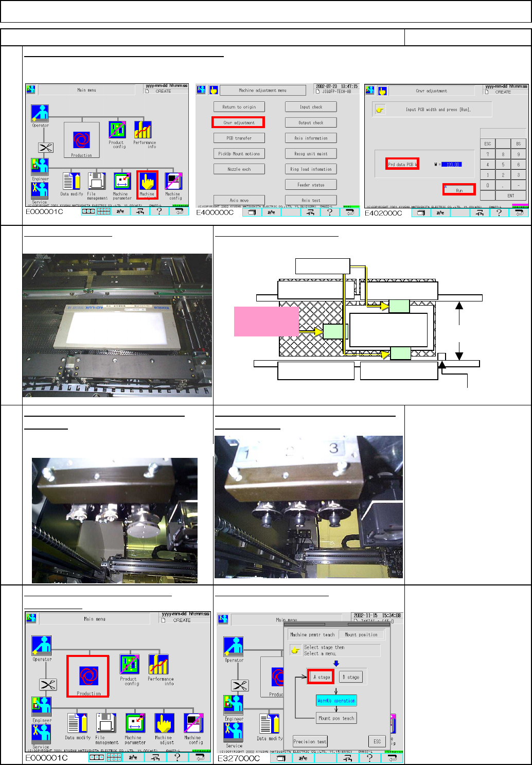
Task: Click keypad digit 3
Action: [519, 175]
